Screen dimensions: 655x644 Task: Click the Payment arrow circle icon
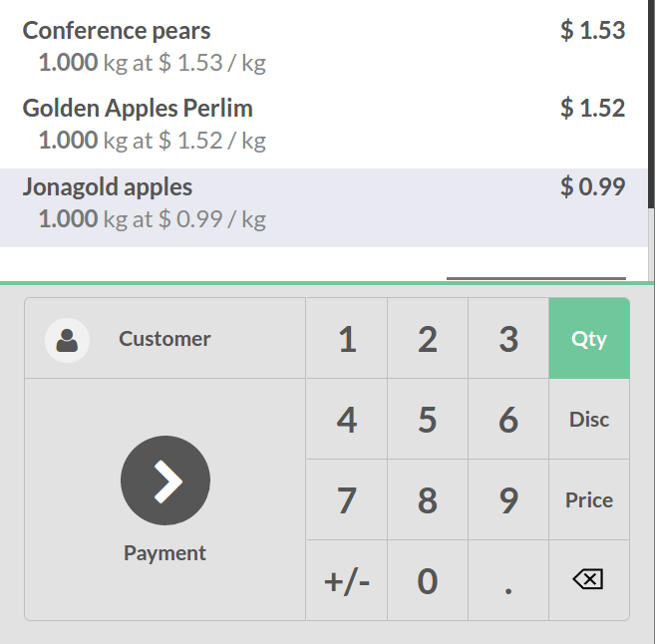coord(165,481)
